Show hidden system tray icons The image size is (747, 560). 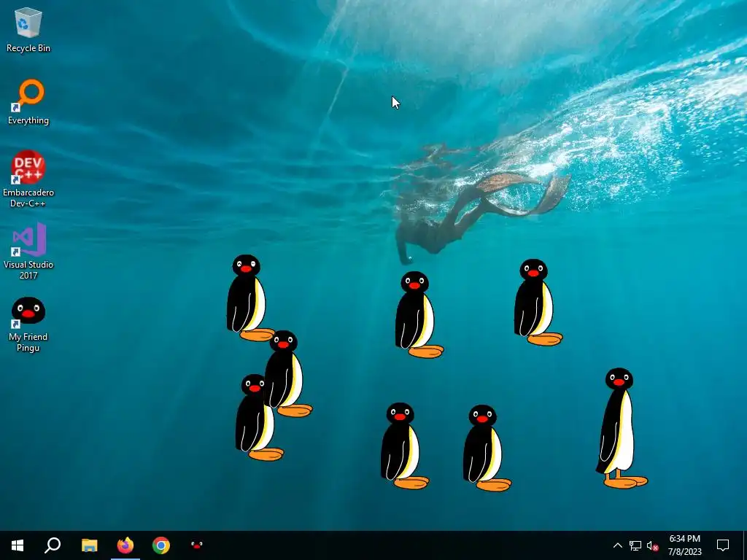pos(617,545)
